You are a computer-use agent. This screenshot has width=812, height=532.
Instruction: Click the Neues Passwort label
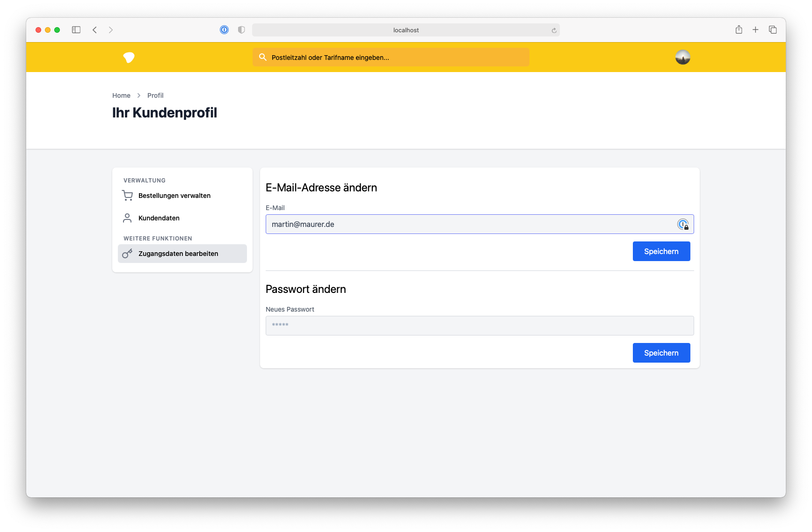pyautogui.click(x=290, y=309)
